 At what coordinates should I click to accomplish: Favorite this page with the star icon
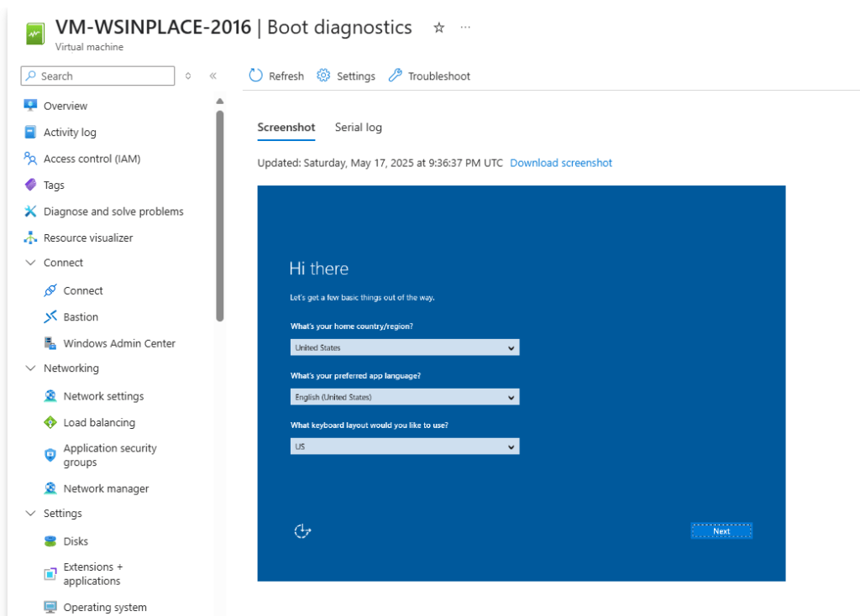[x=438, y=28]
